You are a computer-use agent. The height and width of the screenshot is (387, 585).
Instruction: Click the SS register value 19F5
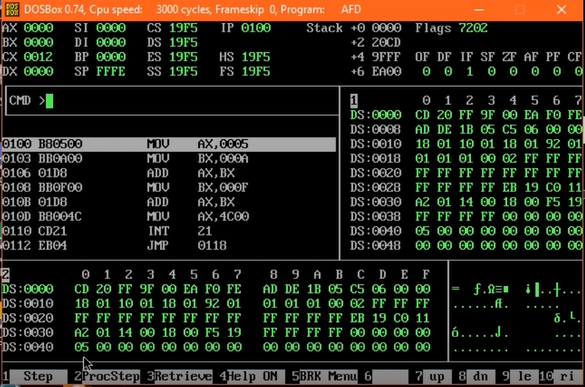(183, 71)
